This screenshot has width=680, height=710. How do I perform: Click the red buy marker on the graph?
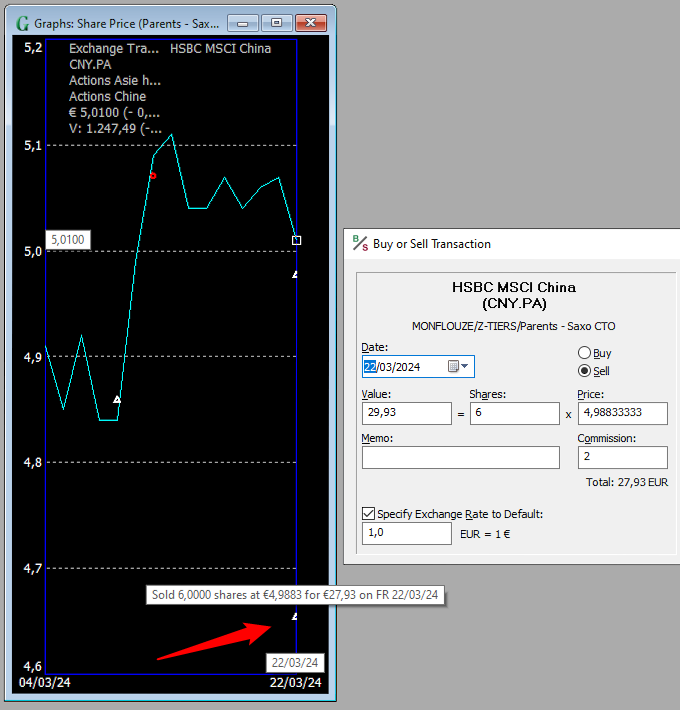(153, 176)
